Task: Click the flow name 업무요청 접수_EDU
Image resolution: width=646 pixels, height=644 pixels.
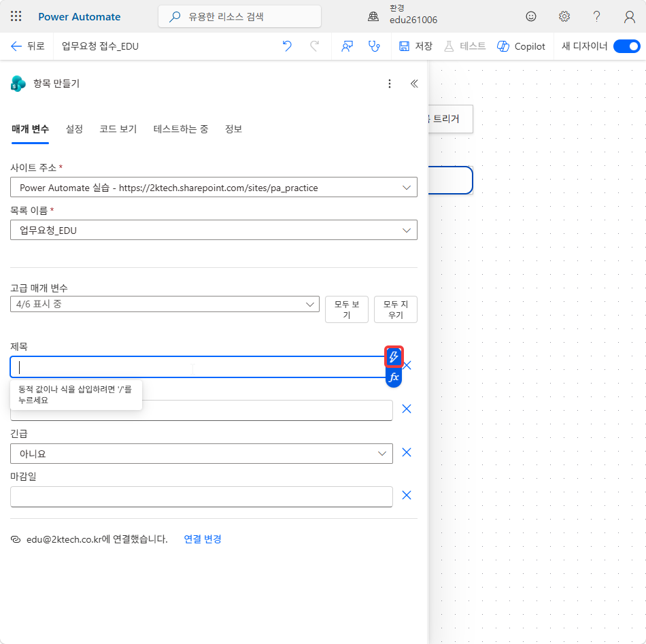Action: (x=100, y=46)
